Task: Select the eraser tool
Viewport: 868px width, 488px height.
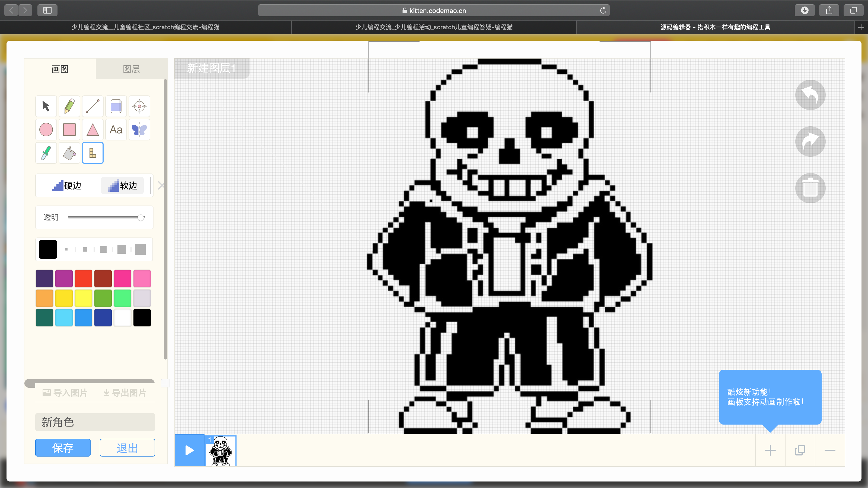Action: tap(116, 106)
